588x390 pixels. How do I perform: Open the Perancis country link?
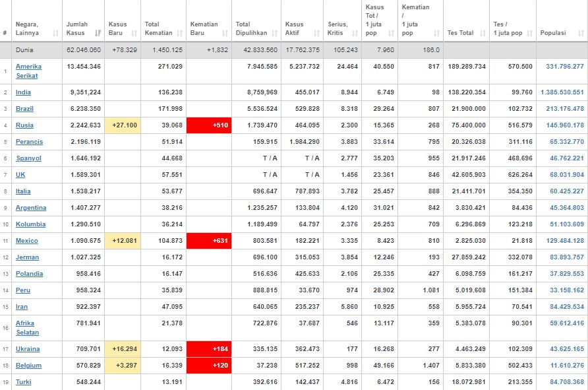(x=29, y=142)
